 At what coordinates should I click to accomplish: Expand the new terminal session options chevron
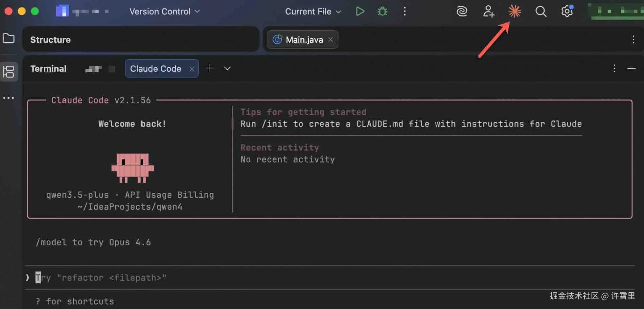point(227,68)
